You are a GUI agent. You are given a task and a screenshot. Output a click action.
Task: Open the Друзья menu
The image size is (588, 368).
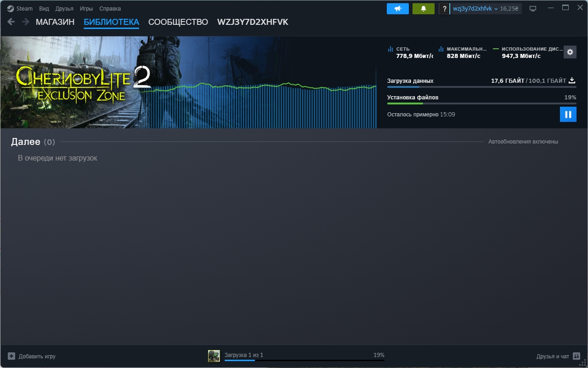coord(64,8)
